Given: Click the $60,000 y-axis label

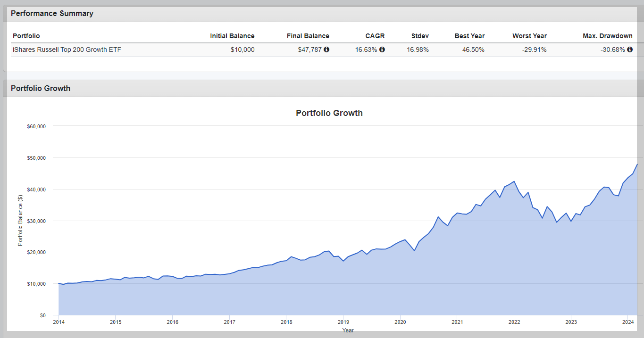Looking at the screenshot, I should 36,126.
